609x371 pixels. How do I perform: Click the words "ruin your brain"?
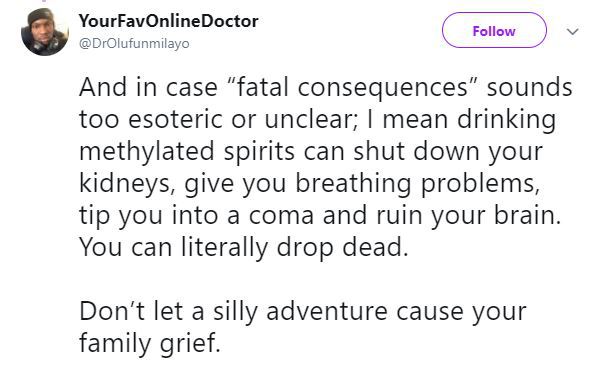[x=468, y=216]
